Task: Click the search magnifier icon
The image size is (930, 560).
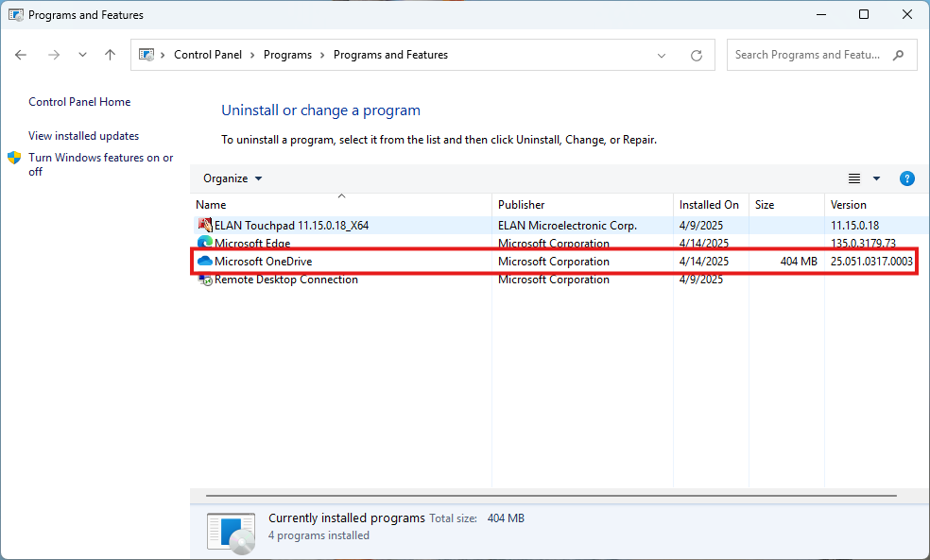Action: click(898, 55)
